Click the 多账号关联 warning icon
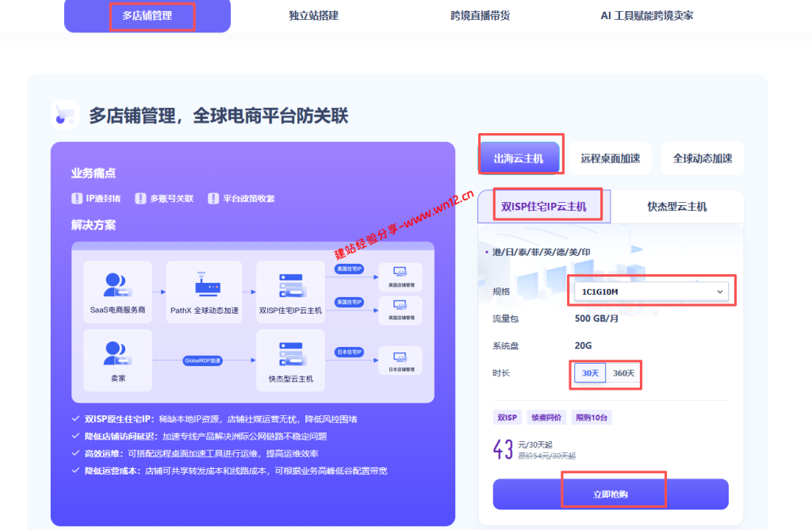812x530 pixels. pyautogui.click(x=140, y=198)
